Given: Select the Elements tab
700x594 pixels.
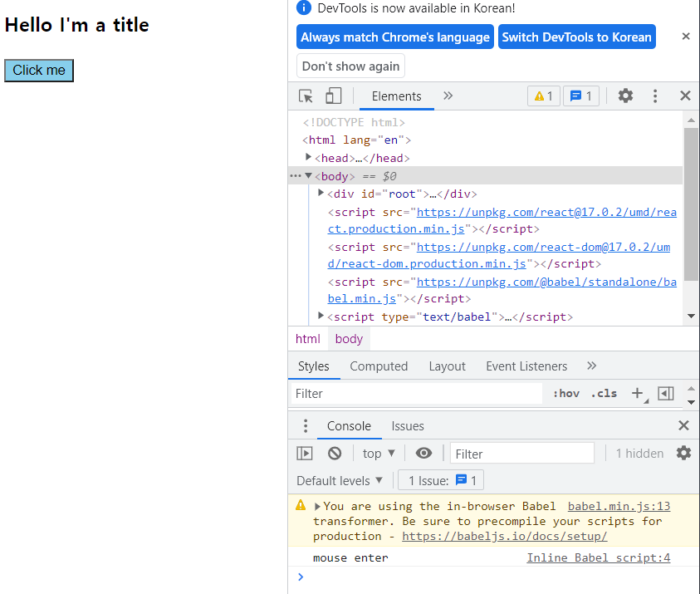Looking at the screenshot, I should (x=396, y=96).
